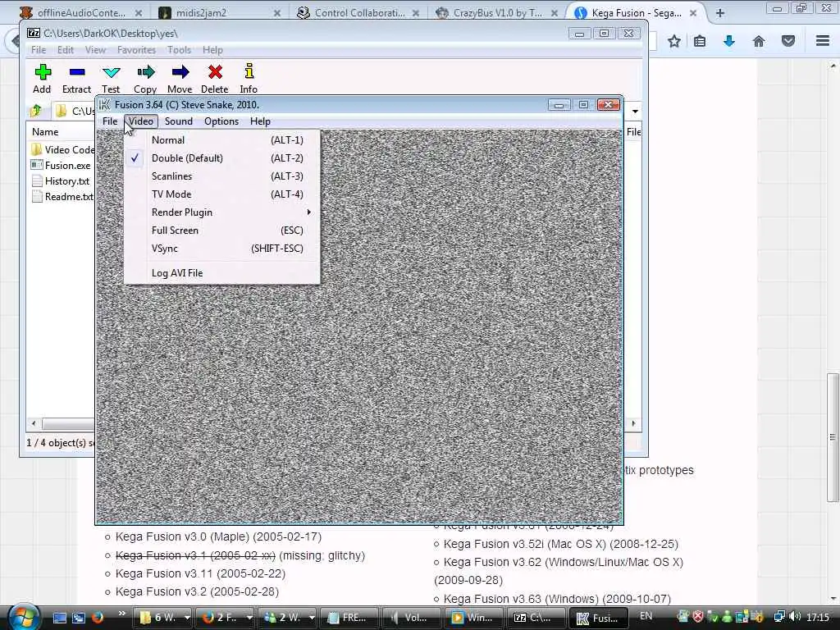The image size is (840, 630).
Task: Open Firefox downloads arrow
Action: (x=729, y=41)
